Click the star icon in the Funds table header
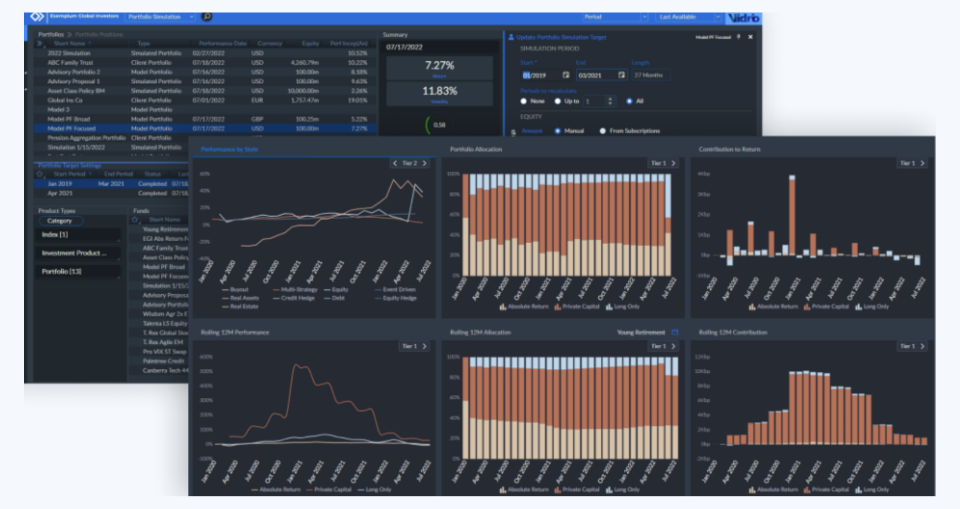 click(x=135, y=219)
